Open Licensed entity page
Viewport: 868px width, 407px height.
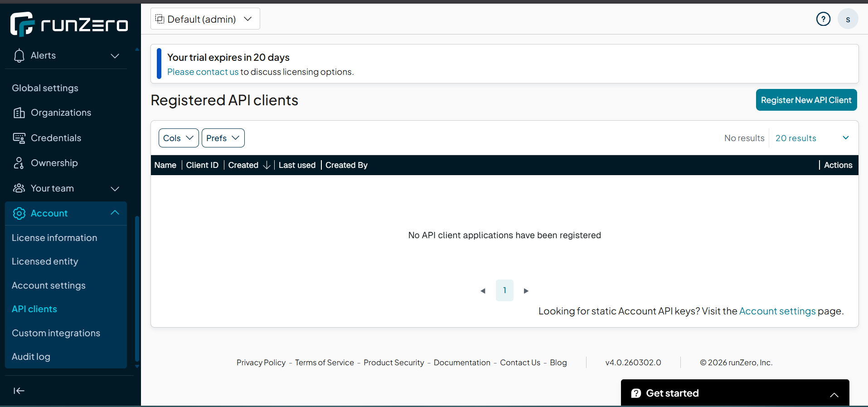coord(45,261)
